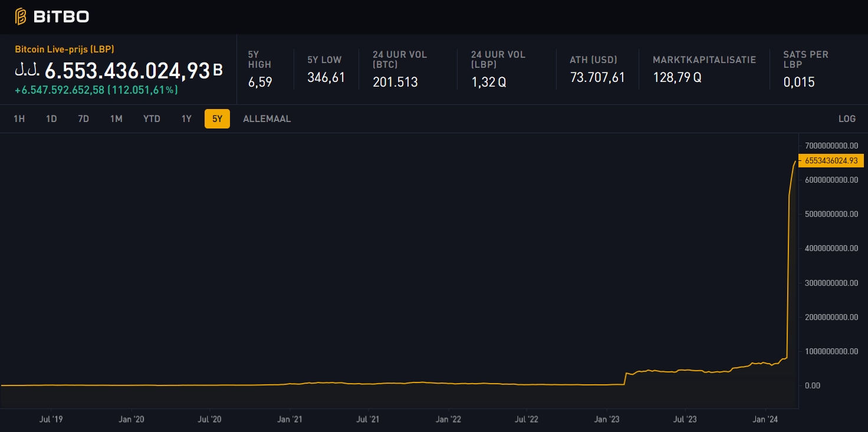The width and height of the screenshot is (868, 432).
Task: Click the 24 UUR VOL (LBP) value 1,32 Q
Action: (x=488, y=82)
